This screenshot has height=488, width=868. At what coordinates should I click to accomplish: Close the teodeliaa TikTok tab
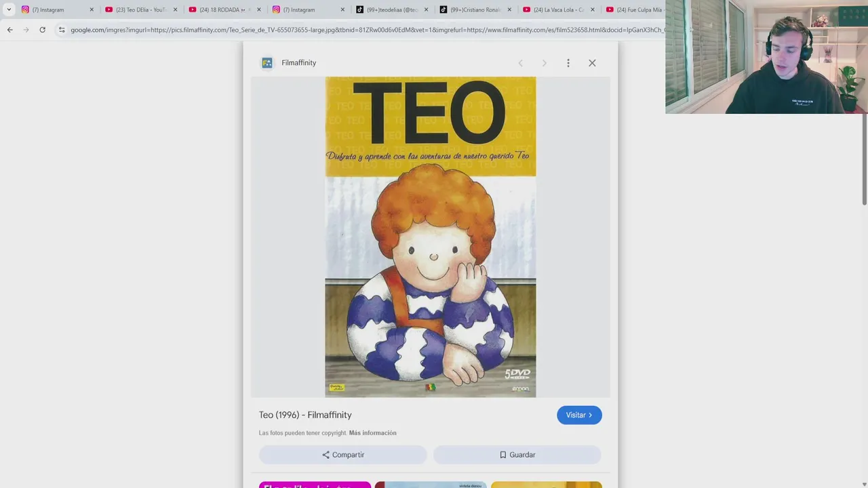click(426, 9)
